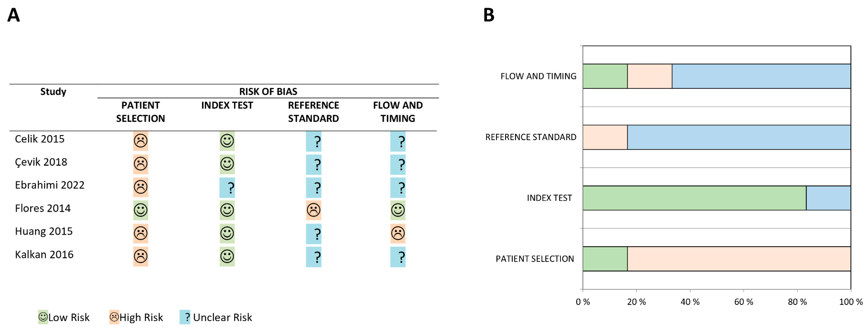868x332 pixels.
Task: Click orange segment of Flow and Timing bar
Action: 649,76
